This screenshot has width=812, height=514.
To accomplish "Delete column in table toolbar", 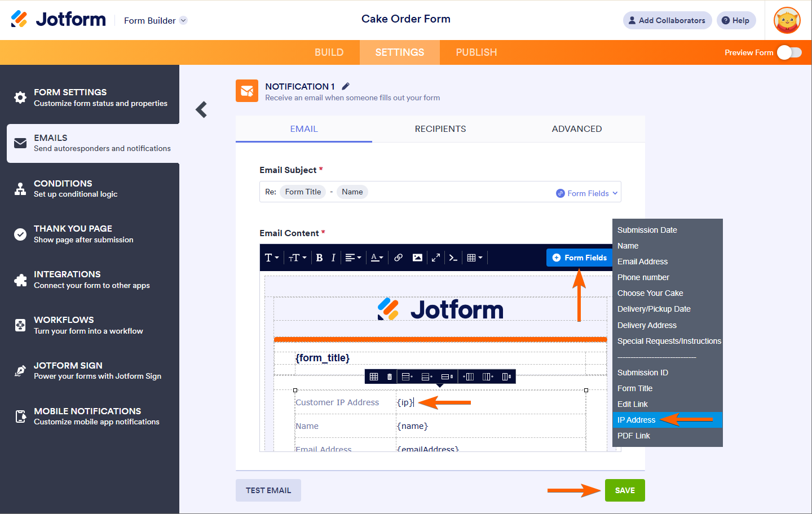I will point(506,376).
